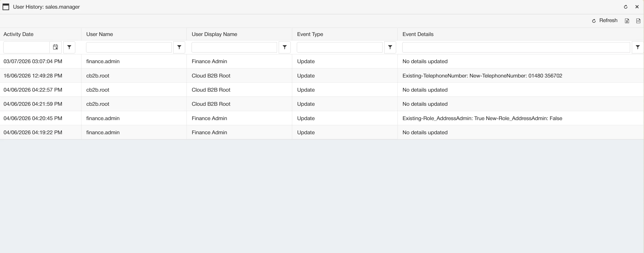Select row dated 04/06/2026 04:21:59 PM
Screen dimensions: 644x253
click(x=322, y=104)
